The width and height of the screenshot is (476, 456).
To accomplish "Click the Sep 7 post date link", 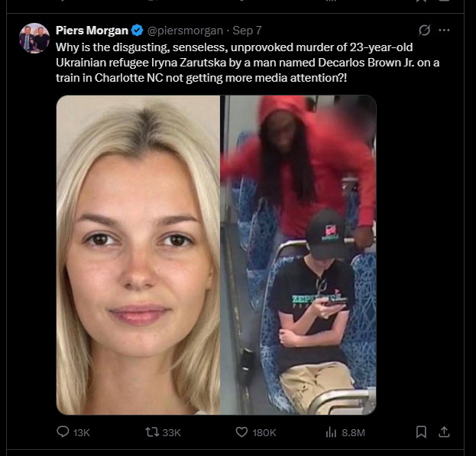I will click(247, 31).
